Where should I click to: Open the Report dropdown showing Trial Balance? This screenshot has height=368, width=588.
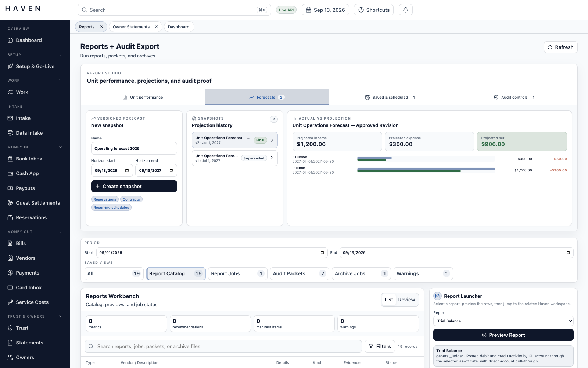(503, 321)
